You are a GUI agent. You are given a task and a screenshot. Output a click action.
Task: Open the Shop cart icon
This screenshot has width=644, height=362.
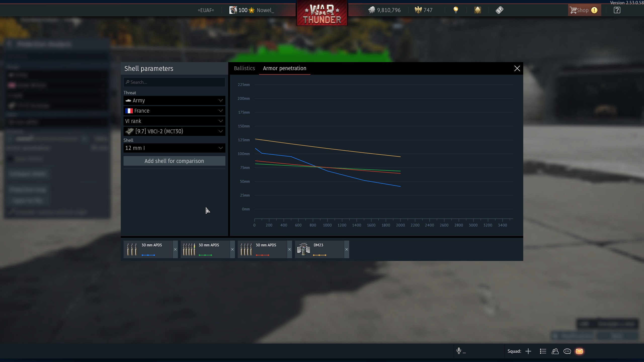pyautogui.click(x=574, y=10)
